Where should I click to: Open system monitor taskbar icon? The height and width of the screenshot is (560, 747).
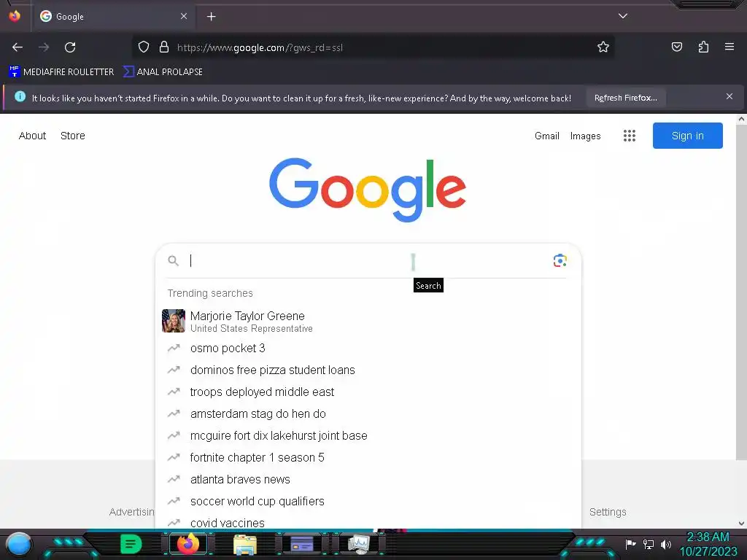click(359, 544)
